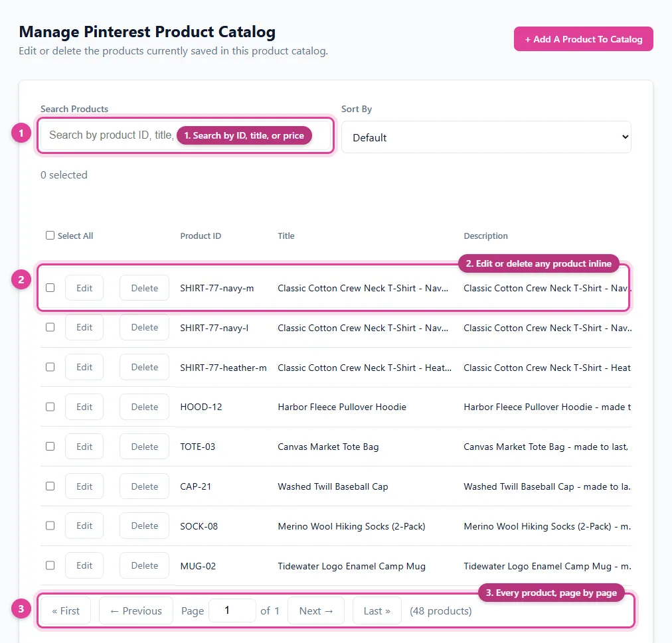Delete the SHIRT-77-navy-m product

point(145,288)
